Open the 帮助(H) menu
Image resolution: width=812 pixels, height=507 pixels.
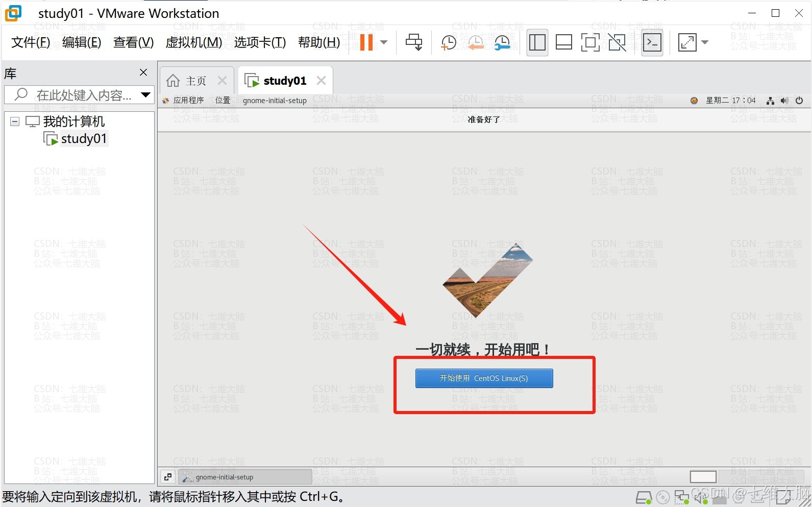pos(319,42)
